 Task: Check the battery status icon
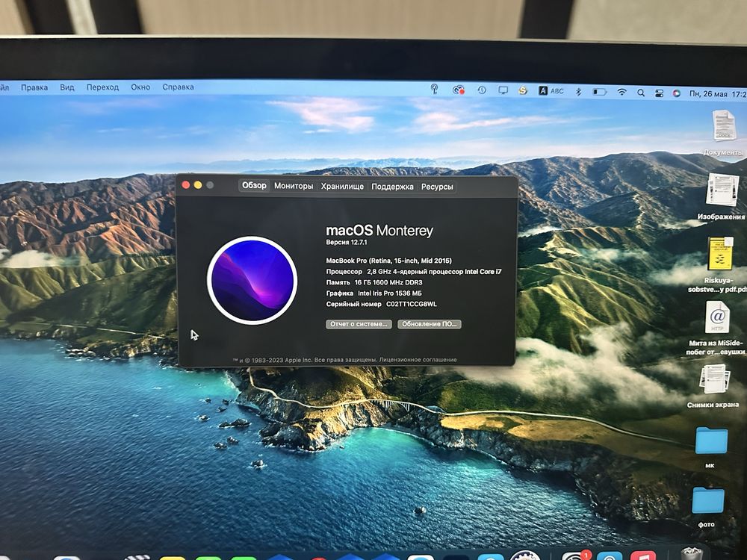(600, 92)
